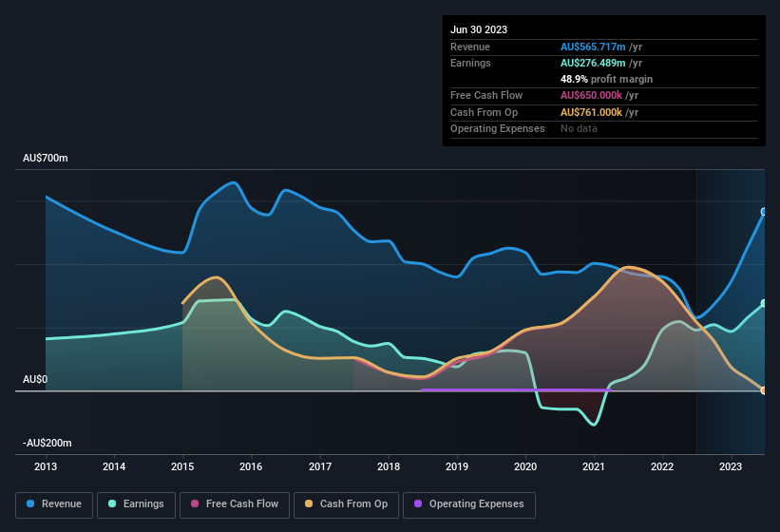Select the 2016 x-axis label
Screen dimensions: 780x532
(x=251, y=466)
